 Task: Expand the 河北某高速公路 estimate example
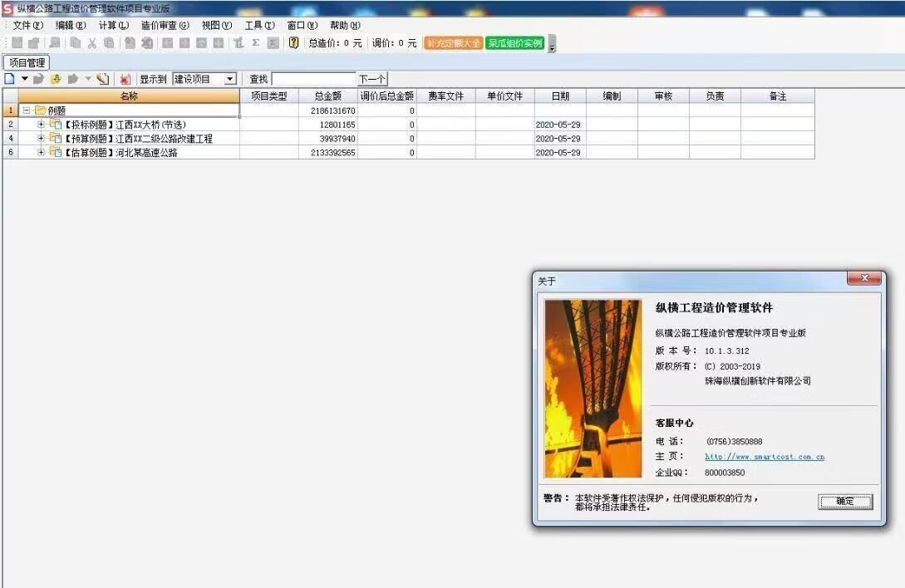(42, 153)
